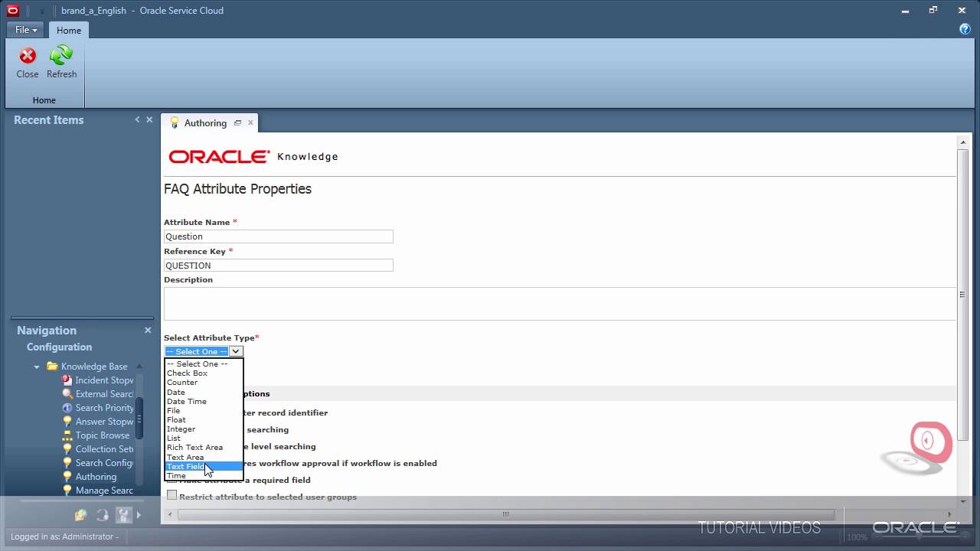
Task: Select Date in the type list
Action: pyautogui.click(x=204, y=392)
